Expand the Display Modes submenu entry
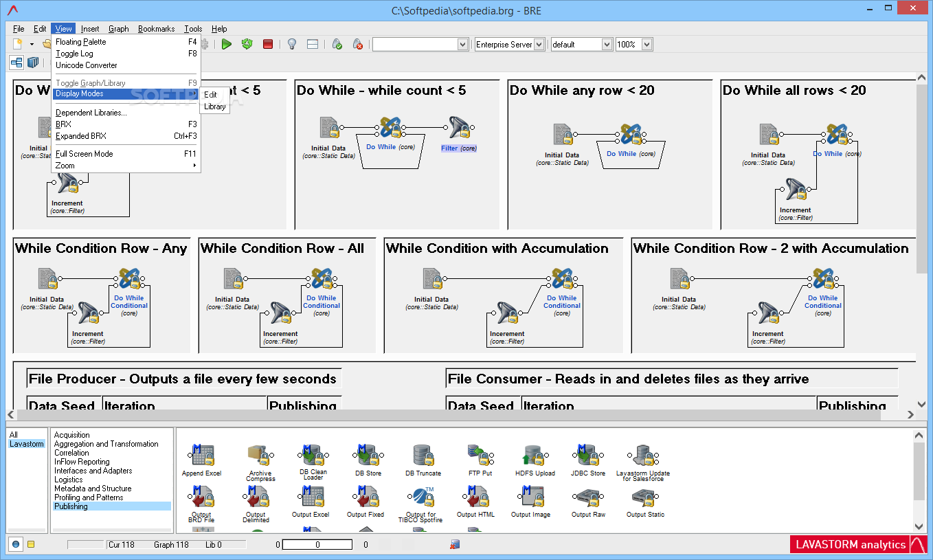 pos(126,94)
